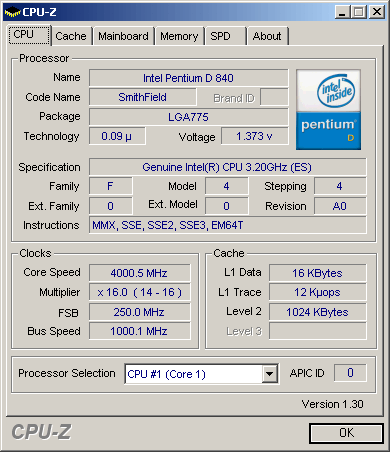Viewport: 390px width, 452px height.
Task: Click the L1 Trace value 12 Kµops
Action: 318,292
